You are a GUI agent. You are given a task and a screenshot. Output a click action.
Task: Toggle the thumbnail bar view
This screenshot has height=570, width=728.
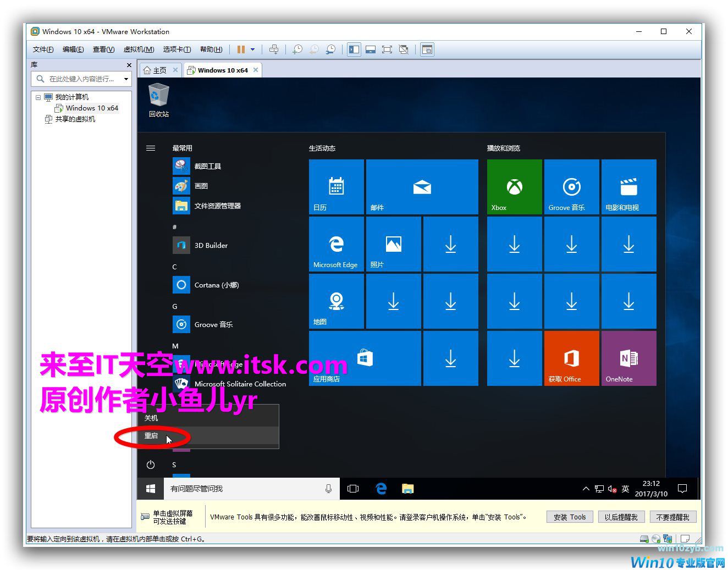(371, 49)
